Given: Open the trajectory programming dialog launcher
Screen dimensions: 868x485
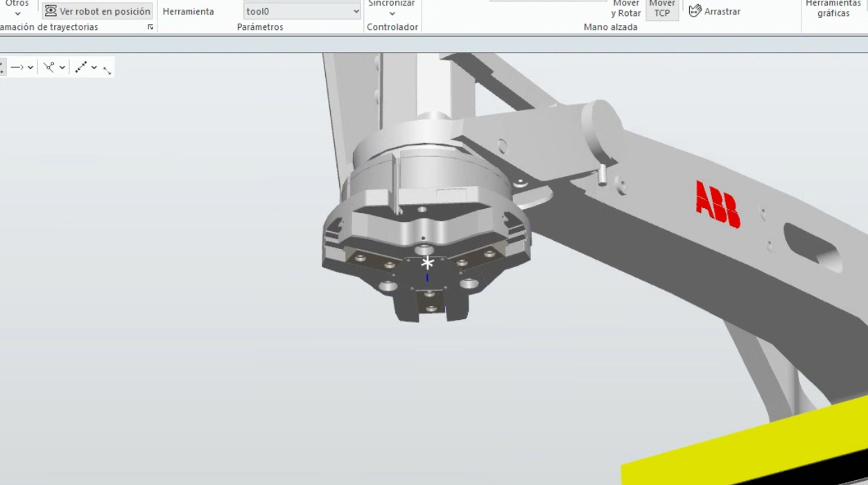Looking at the screenshot, I should pyautogui.click(x=150, y=27).
